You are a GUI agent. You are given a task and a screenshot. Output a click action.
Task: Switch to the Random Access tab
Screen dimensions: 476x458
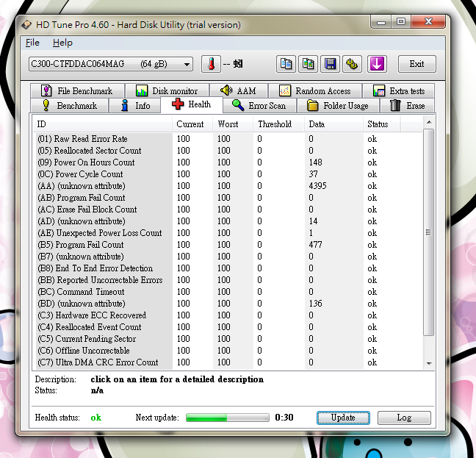click(x=315, y=91)
